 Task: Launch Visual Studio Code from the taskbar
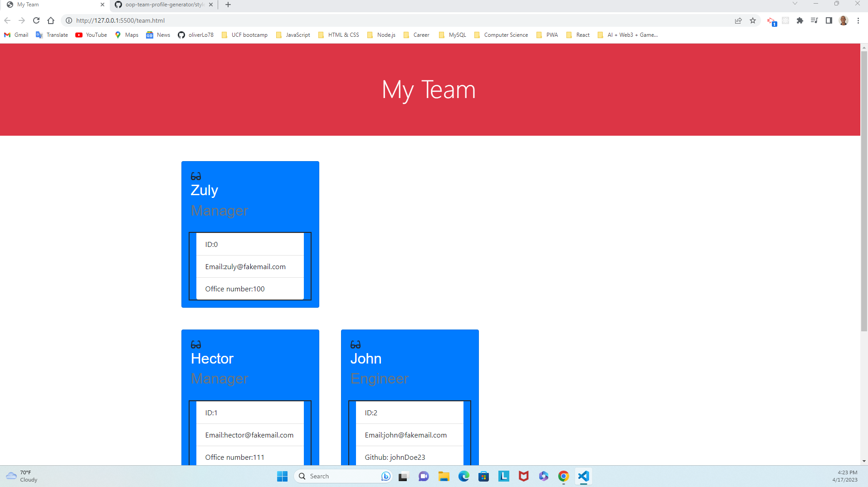pyautogui.click(x=583, y=476)
